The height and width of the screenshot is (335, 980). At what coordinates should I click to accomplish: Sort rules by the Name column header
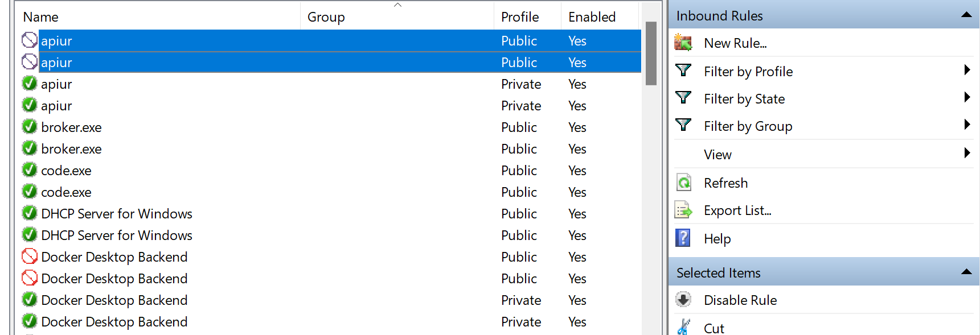[x=41, y=17]
